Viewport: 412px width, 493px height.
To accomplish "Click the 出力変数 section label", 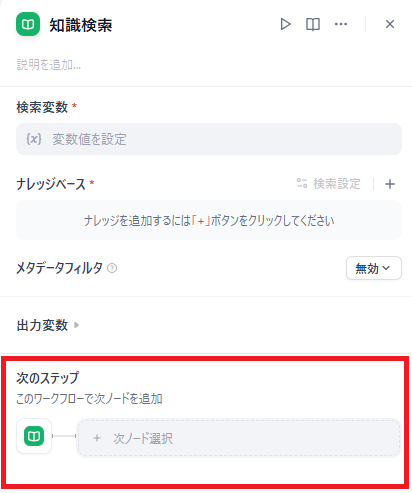I will [42, 325].
